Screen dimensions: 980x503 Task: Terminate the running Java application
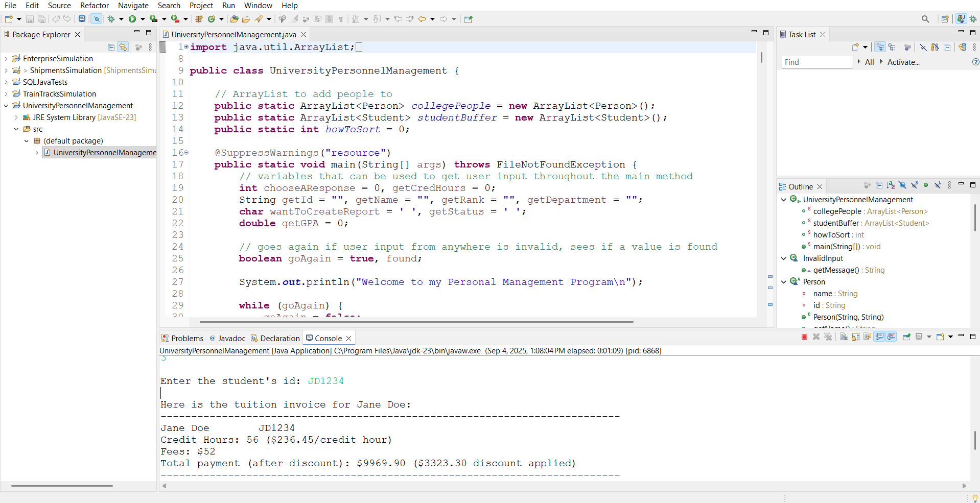pos(805,337)
